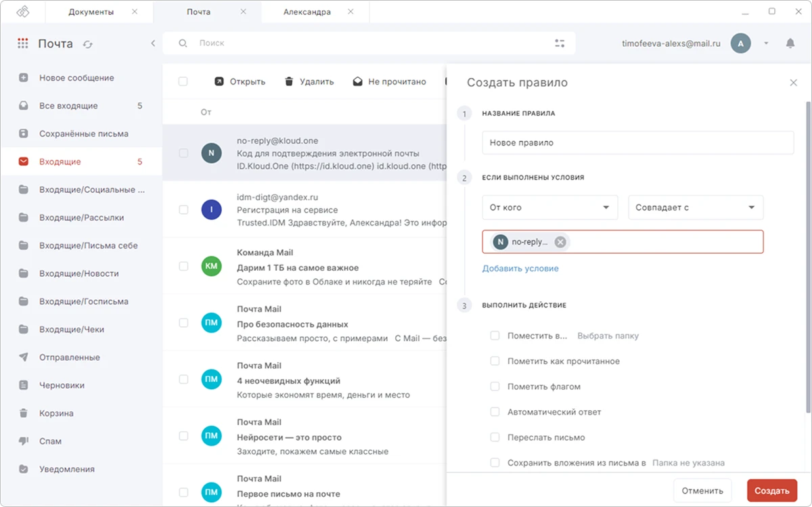Close the Create rule panel
The image size is (812, 507).
(x=794, y=83)
